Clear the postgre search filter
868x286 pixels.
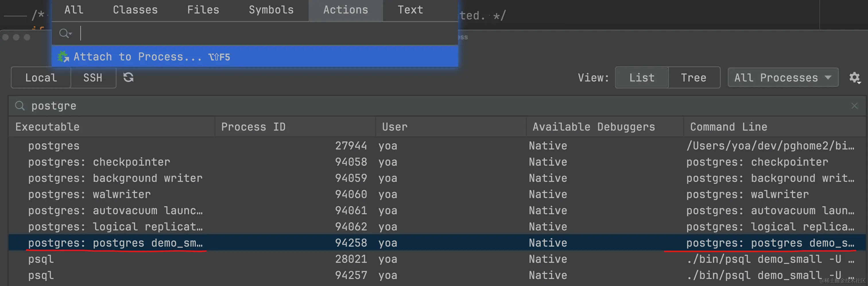point(854,106)
